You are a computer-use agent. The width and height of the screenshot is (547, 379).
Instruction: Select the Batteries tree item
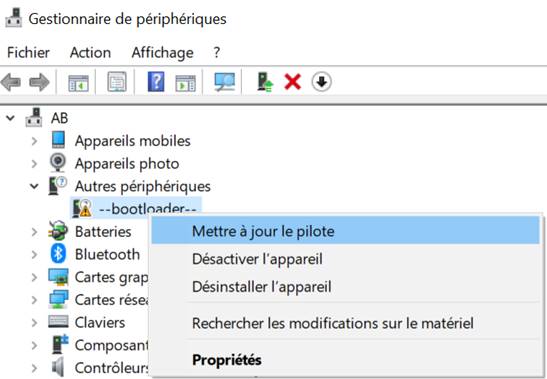point(103,232)
